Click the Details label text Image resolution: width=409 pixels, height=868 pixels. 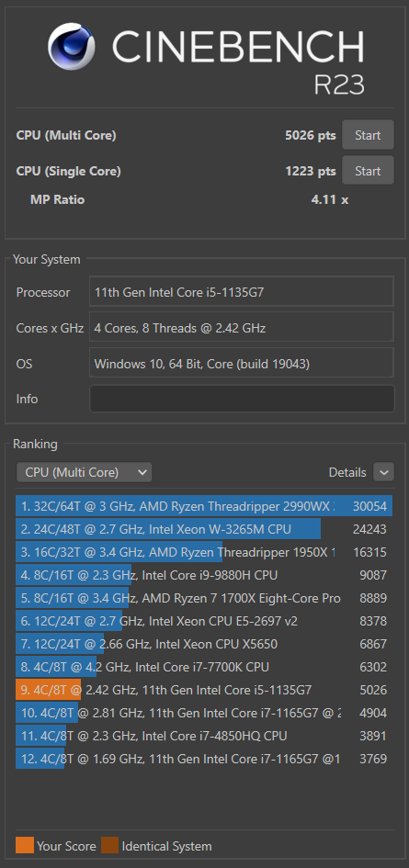(347, 472)
